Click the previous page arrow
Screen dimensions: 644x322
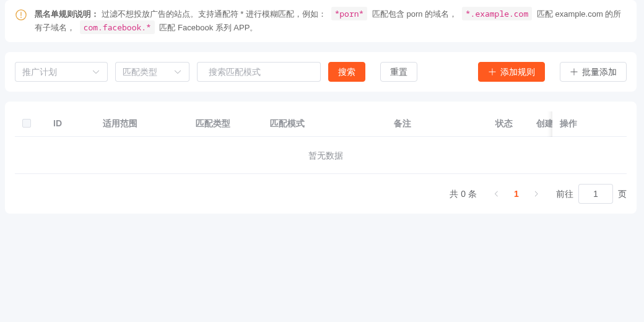pos(496,194)
